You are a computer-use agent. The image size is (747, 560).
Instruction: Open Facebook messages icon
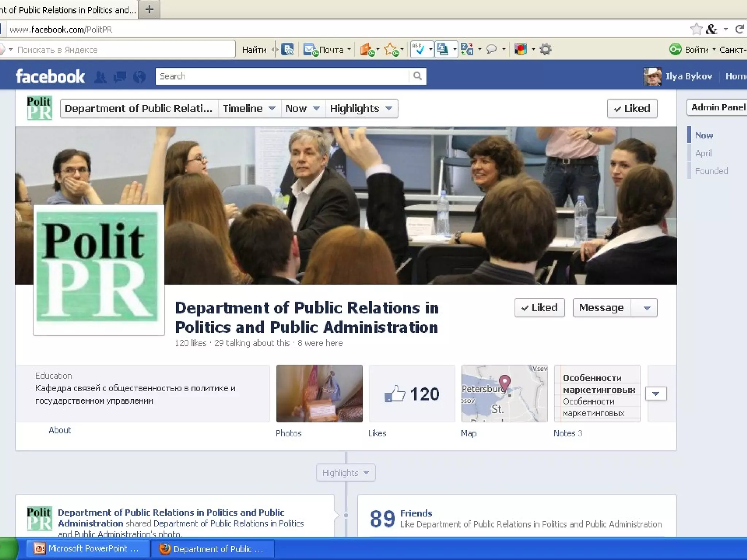tap(120, 77)
